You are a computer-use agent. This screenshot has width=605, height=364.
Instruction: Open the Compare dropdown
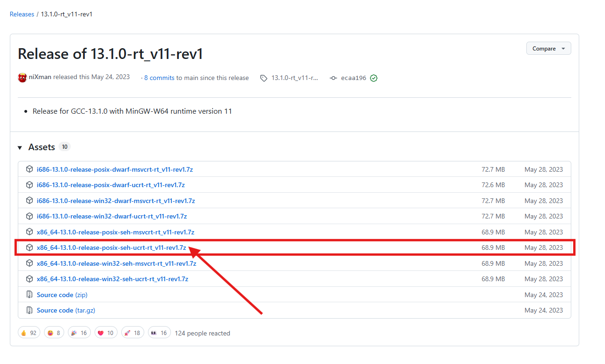coord(548,48)
